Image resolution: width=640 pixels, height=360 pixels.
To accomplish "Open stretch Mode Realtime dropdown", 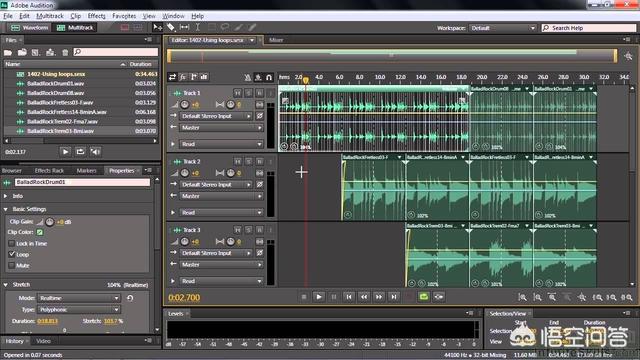I will click(79, 298).
